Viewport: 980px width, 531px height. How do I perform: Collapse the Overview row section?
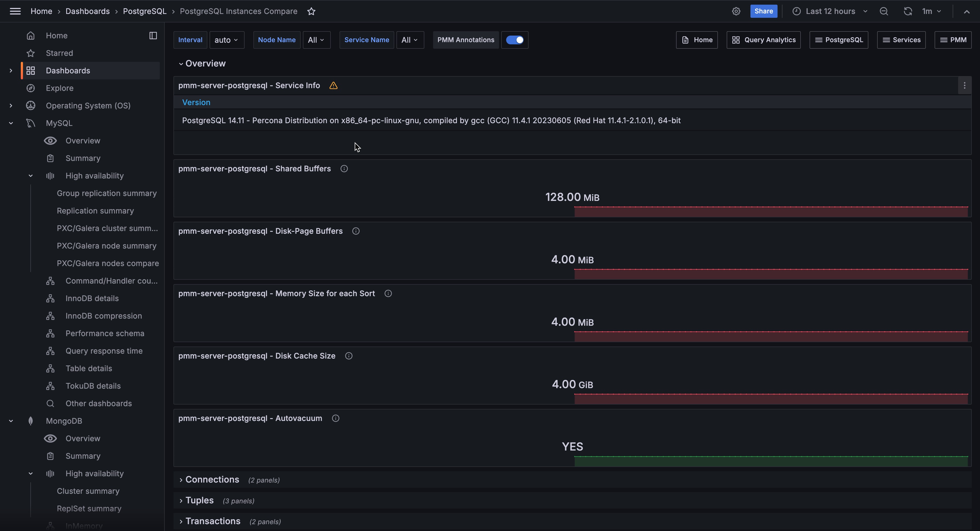coord(181,64)
